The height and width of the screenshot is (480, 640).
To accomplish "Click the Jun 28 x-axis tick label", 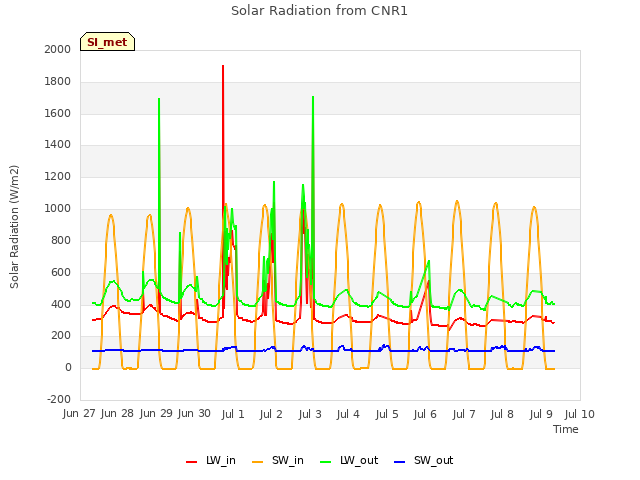I will coord(117,414).
